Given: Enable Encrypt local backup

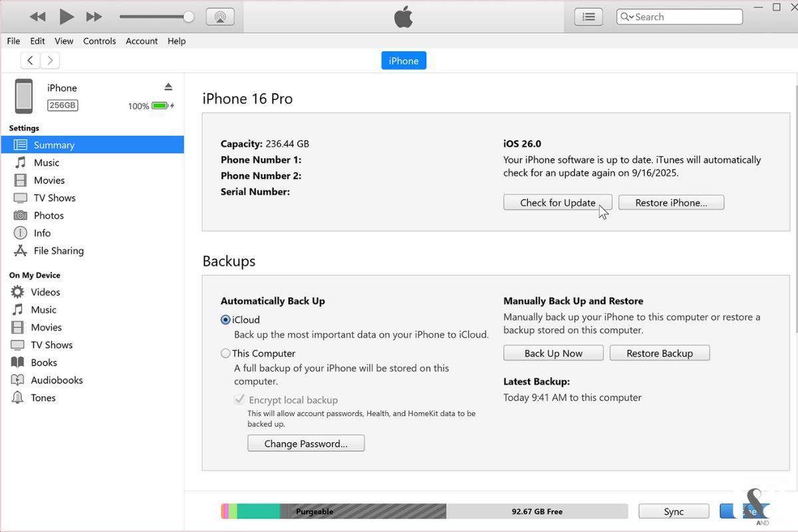Looking at the screenshot, I should tap(239, 400).
